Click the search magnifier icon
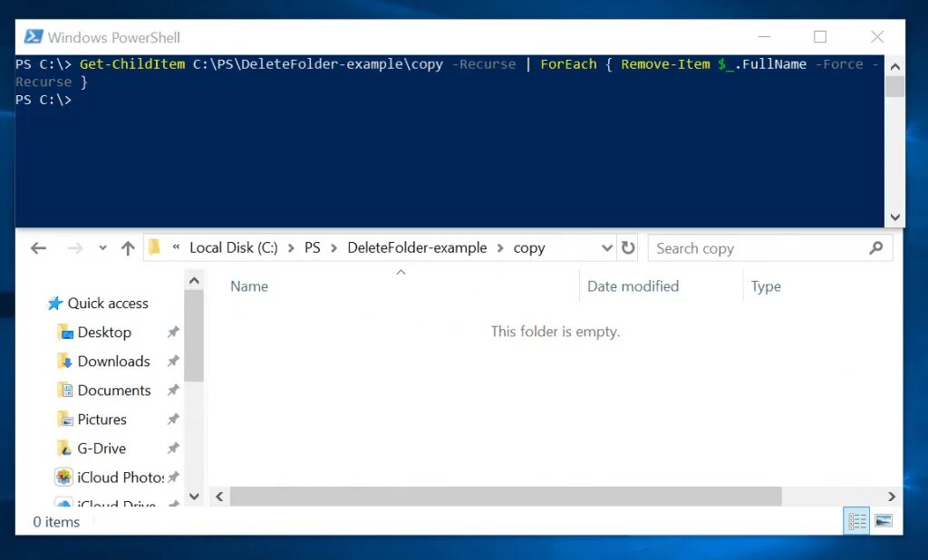The image size is (928, 560). pyautogui.click(x=876, y=248)
